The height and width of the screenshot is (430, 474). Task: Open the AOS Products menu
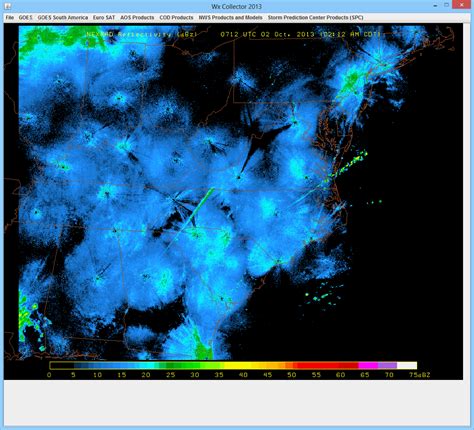tap(137, 17)
